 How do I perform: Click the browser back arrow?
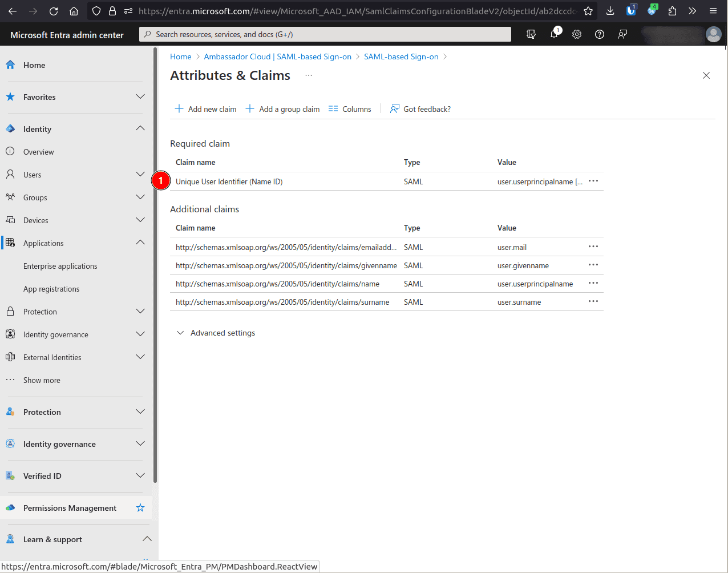tap(13, 11)
